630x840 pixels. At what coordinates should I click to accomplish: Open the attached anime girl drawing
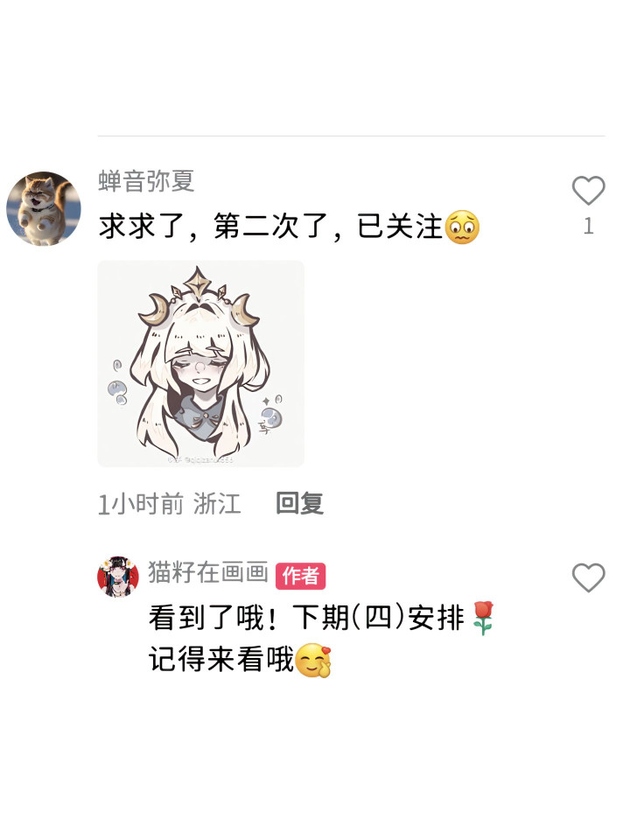pos(201,364)
